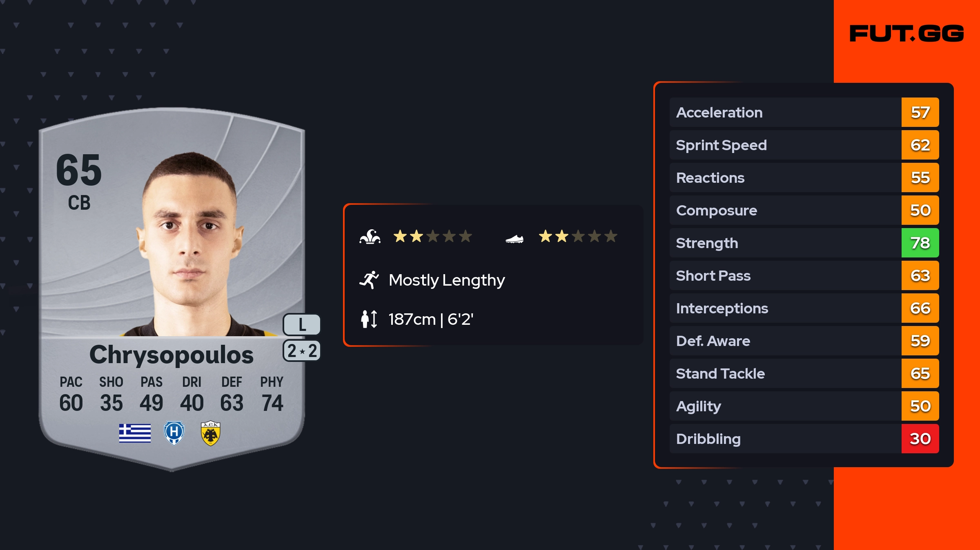The image size is (980, 550).
Task: Click the red Dribbling 30 value
Action: (x=920, y=439)
